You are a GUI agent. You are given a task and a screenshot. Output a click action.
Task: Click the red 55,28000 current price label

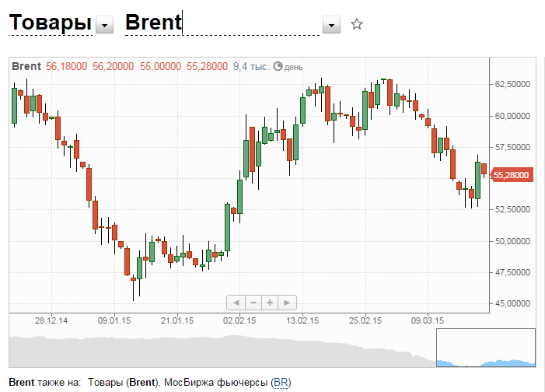tap(511, 174)
